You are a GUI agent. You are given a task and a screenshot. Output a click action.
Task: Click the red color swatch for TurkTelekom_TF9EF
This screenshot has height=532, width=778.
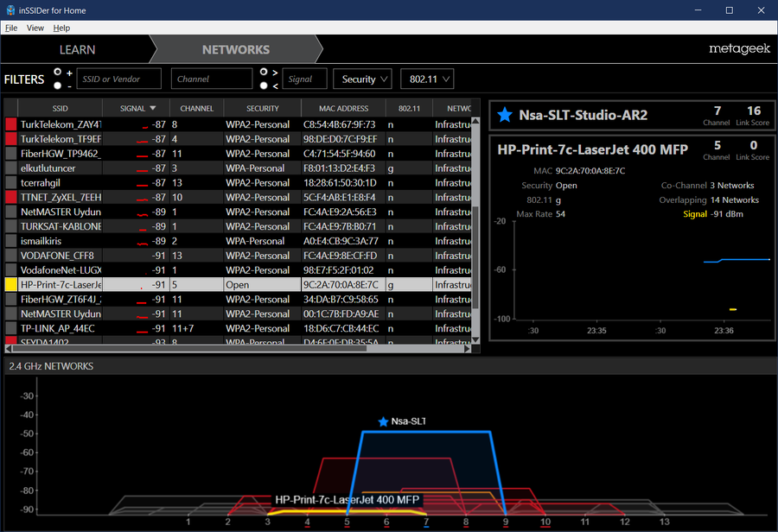11,139
